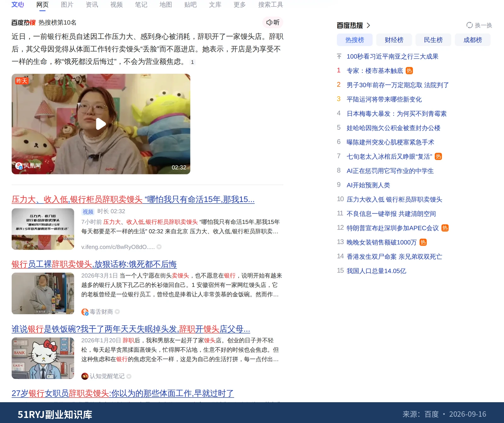Open the 毒舌财商 author profile
The width and height of the screenshot is (504, 423).
point(101,312)
